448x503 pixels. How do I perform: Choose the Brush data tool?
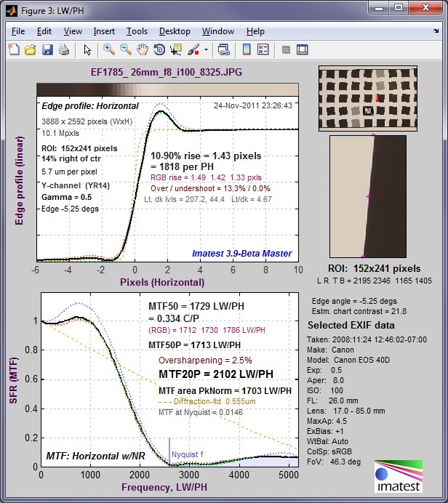click(193, 49)
